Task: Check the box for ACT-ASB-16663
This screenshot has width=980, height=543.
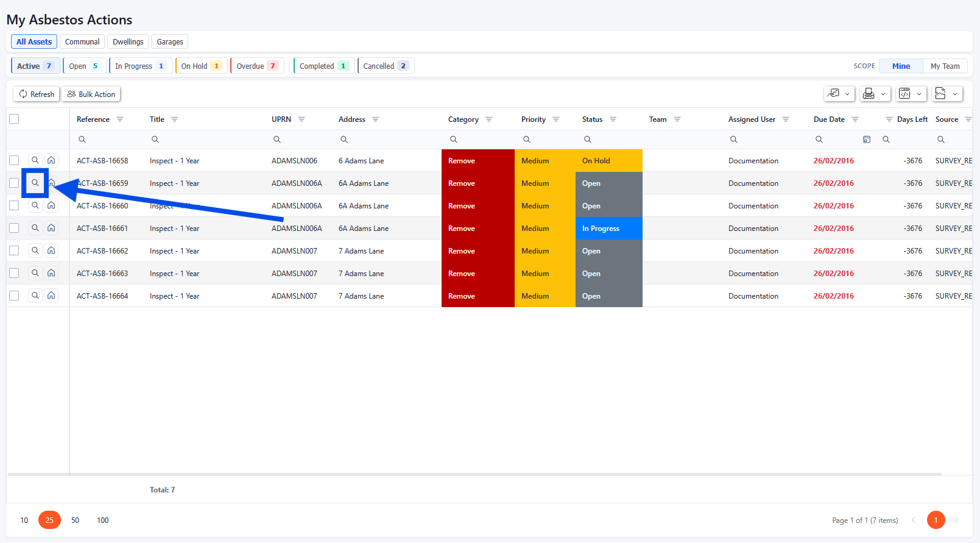Action: pyautogui.click(x=14, y=273)
